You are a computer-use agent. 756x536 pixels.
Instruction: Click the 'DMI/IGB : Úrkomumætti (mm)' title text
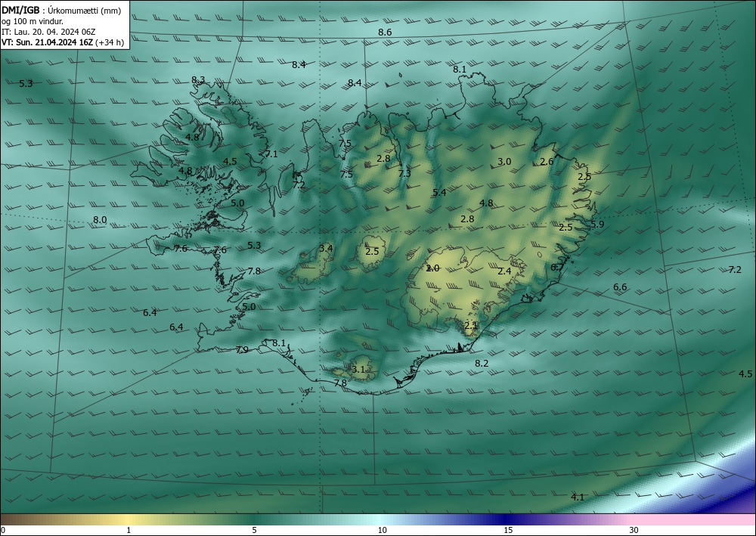click(x=61, y=10)
